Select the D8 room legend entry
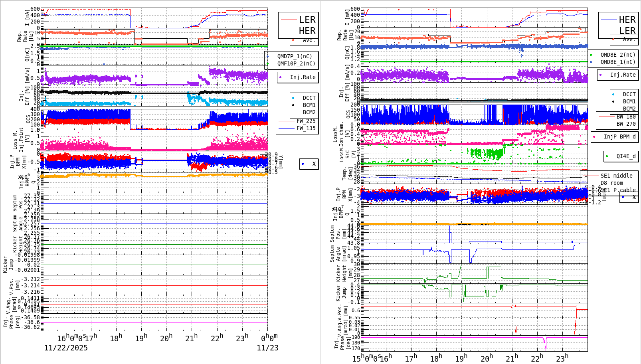The height and width of the screenshot is (364, 641). coord(615,183)
